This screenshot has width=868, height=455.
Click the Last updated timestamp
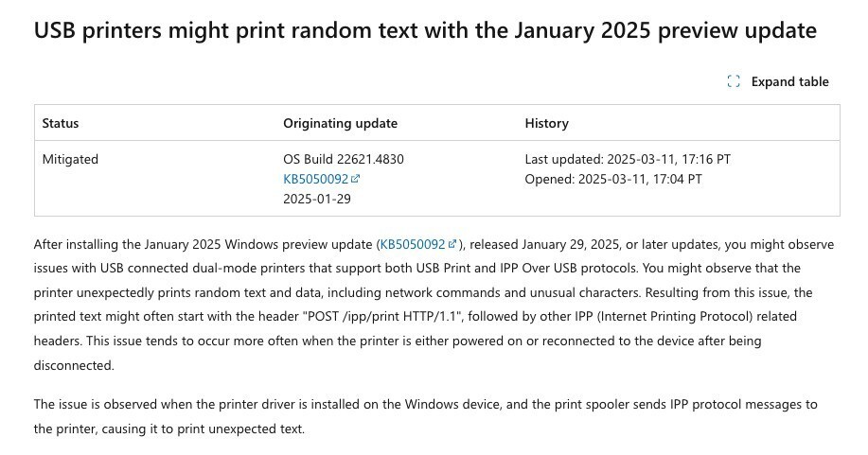(628, 159)
